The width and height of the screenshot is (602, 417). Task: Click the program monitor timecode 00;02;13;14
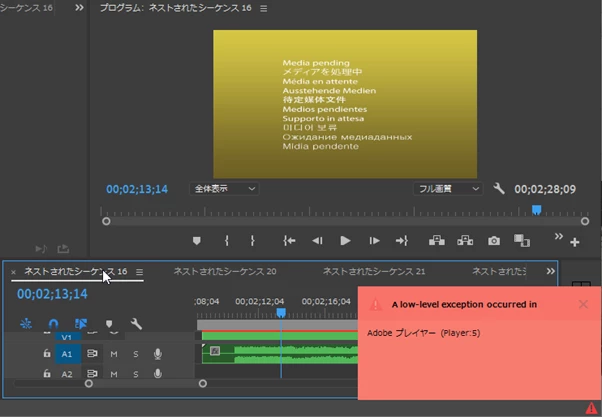137,189
